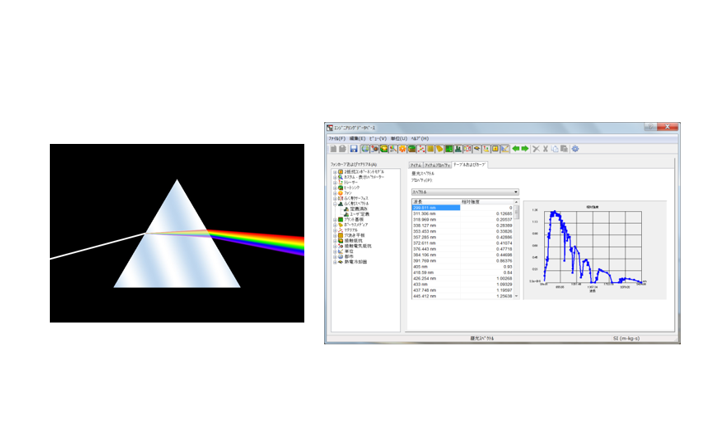Open the ファイル(F) menu
This screenshot has width=720, height=444.
point(336,138)
